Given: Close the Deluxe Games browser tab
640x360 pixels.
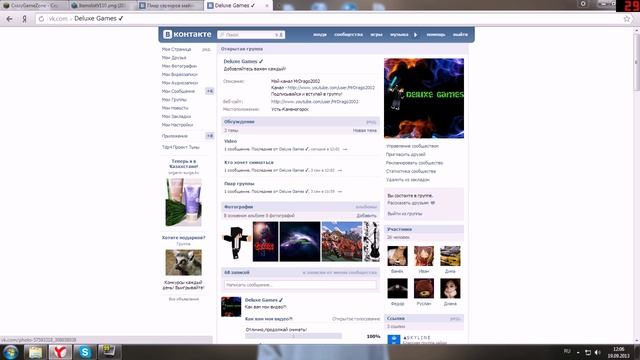Looking at the screenshot, I should click(x=267, y=6).
